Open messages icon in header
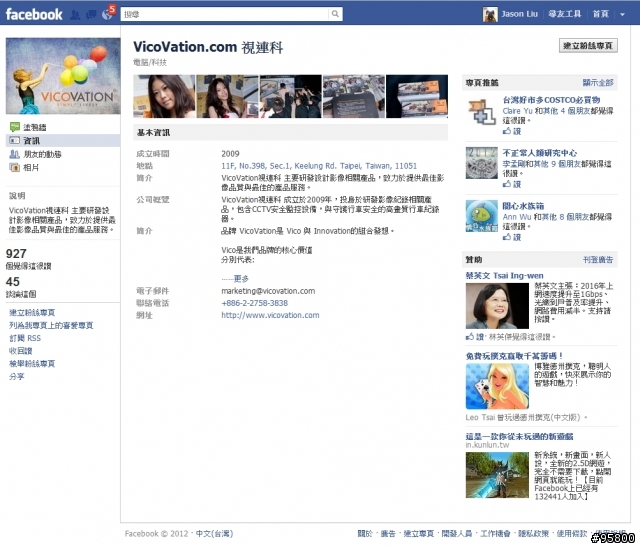The width and height of the screenshot is (640, 546). click(91, 15)
